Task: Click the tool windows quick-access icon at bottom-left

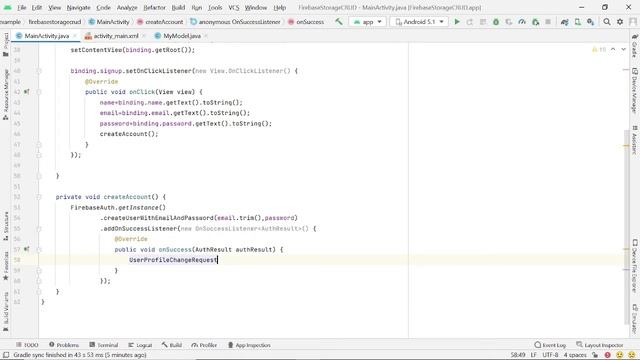Action: tap(6, 355)
